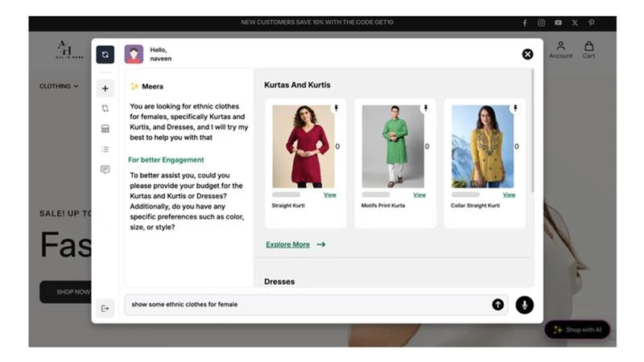Open the store icon in sidebar
Image resolution: width=644 pixels, height=362 pixels.
click(105, 129)
